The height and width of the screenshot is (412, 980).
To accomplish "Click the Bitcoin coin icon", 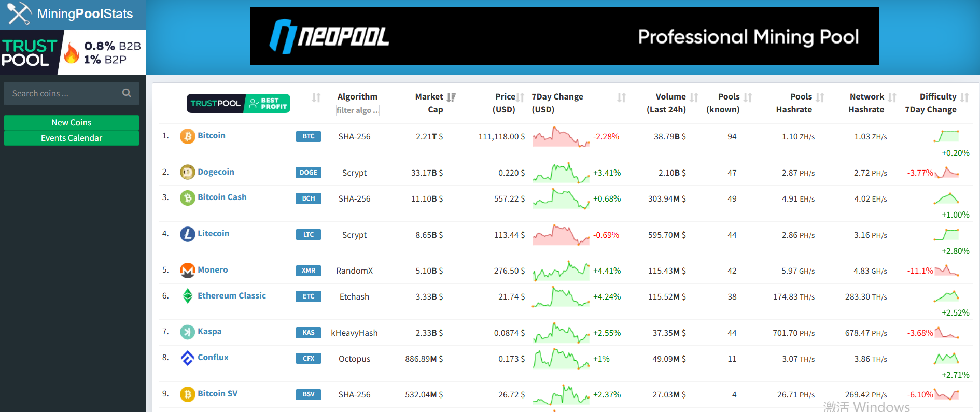I will (187, 136).
